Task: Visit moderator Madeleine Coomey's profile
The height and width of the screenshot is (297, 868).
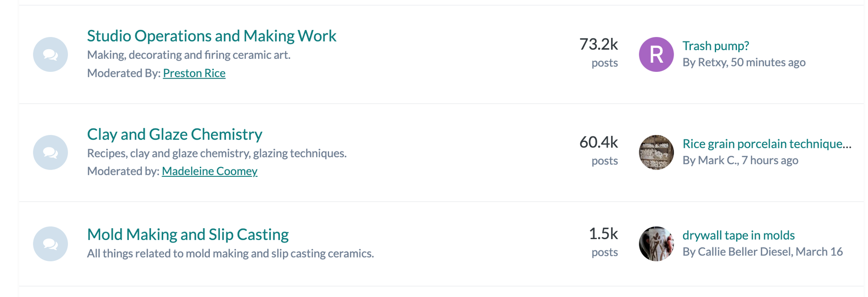Action: pyautogui.click(x=209, y=171)
